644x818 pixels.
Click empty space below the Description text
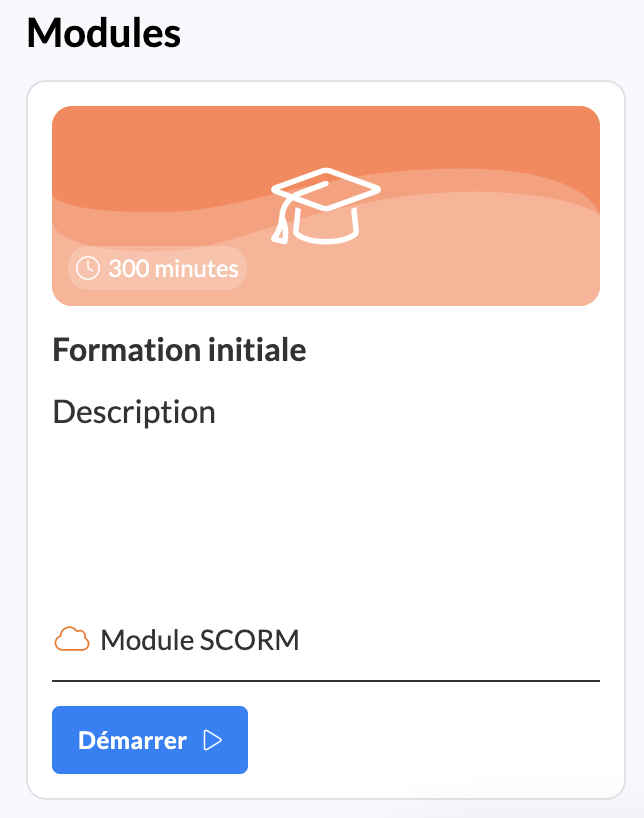tap(326, 520)
